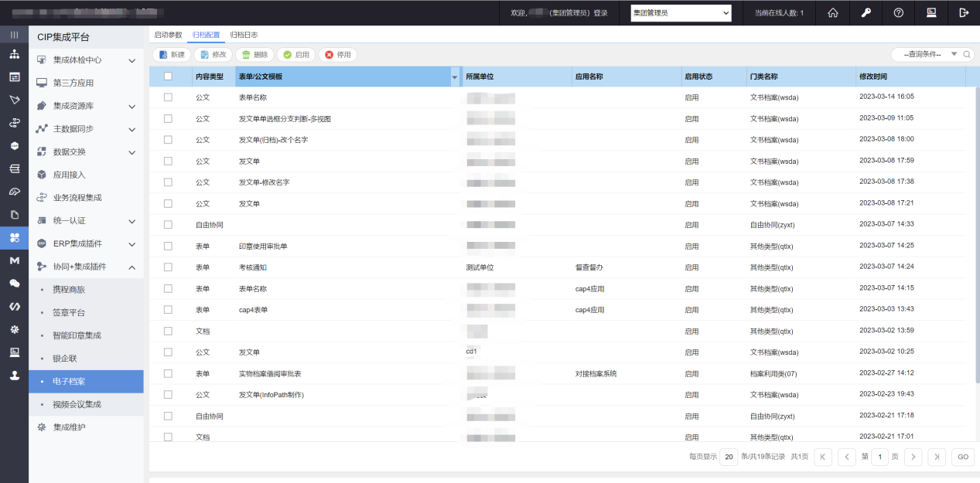Click the logout exit icon
The image size is (980, 483).
point(964,12)
